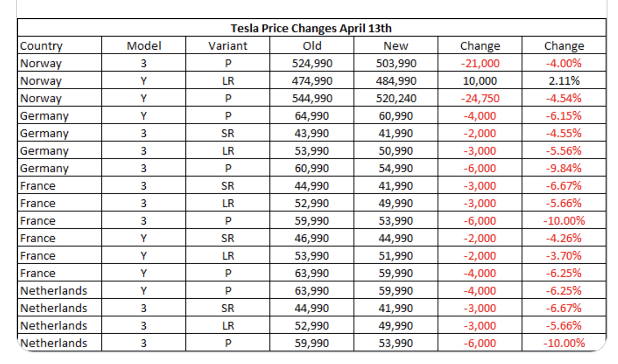Image resolution: width=618 pixels, height=364 pixels.
Task: Select the -9.84% percentage cell
Action: [564, 168]
